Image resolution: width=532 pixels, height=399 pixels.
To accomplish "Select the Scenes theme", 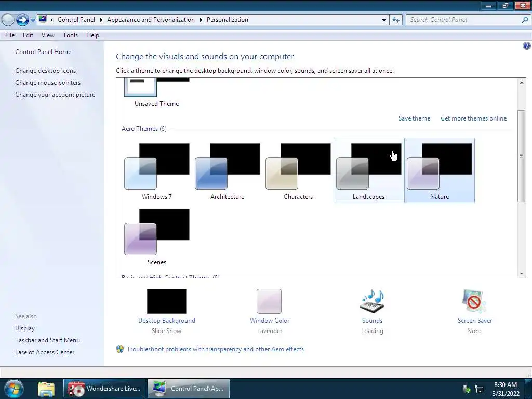I will 157,236.
